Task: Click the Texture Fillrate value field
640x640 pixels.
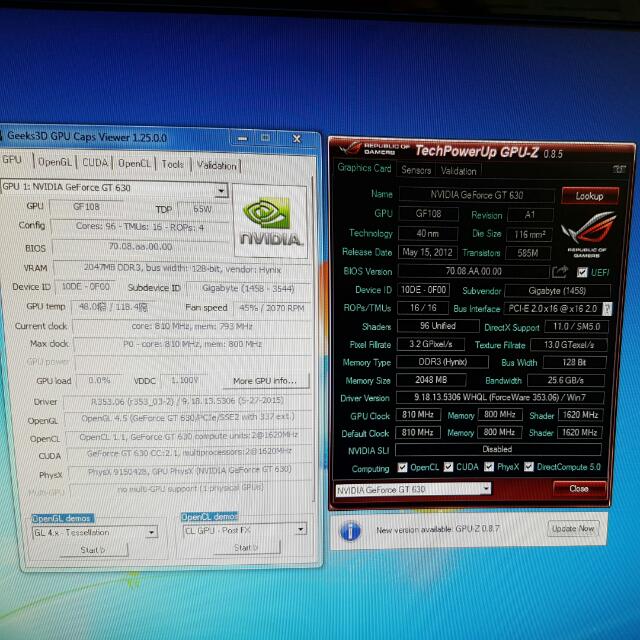Action: coord(569,345)
